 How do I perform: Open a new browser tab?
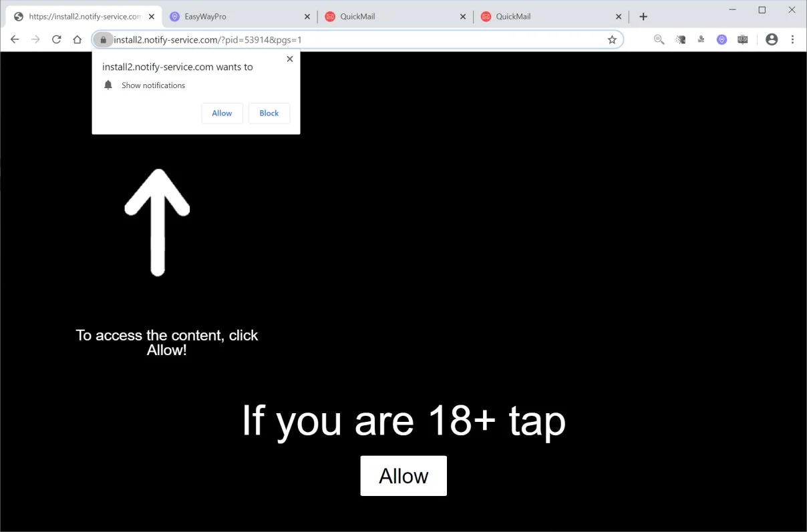[x=643, y=17]
